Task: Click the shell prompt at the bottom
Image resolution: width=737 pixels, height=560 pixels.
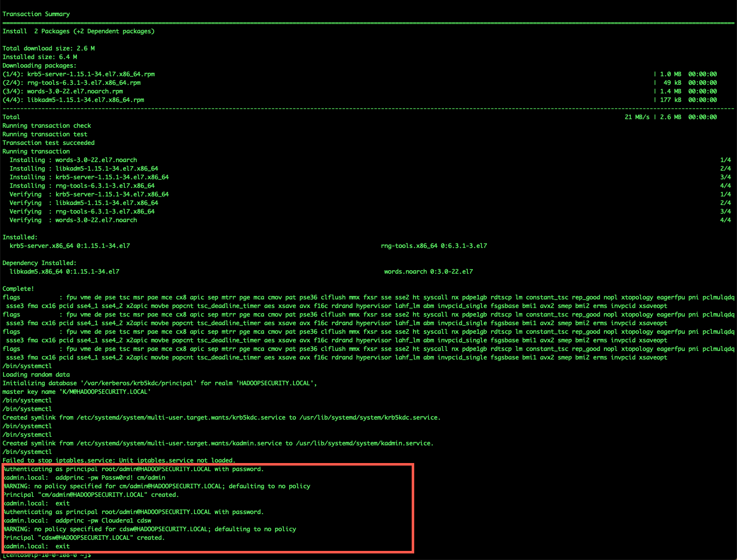Action: (x=47, y=555)
